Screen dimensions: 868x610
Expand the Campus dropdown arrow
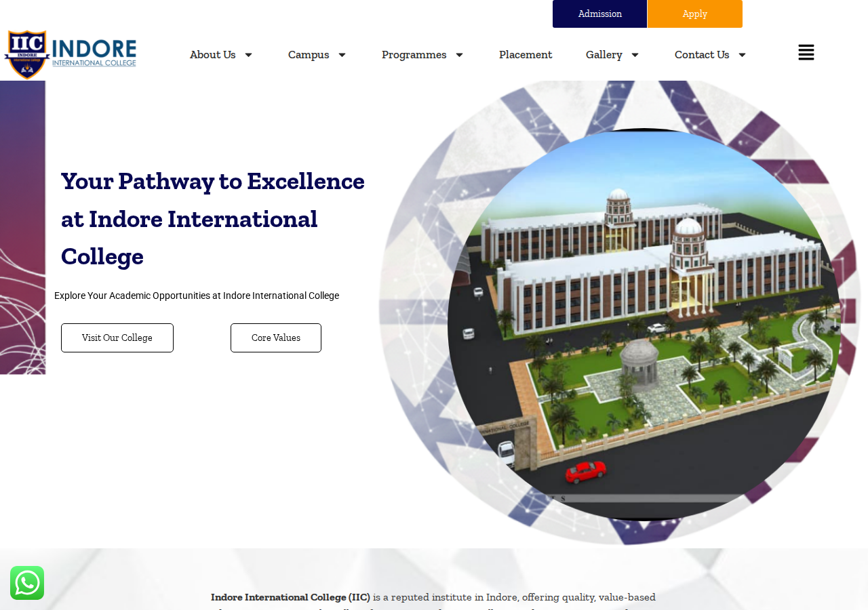point(342,55)
